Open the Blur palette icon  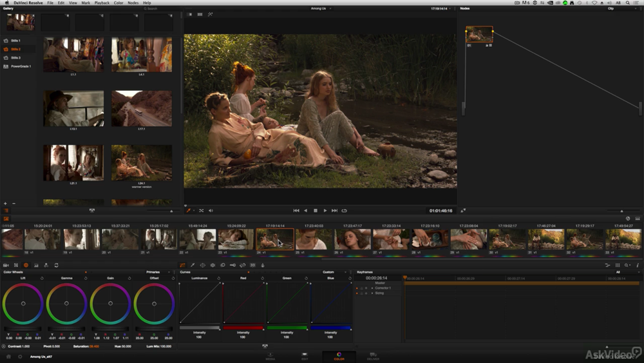point(223,265)
